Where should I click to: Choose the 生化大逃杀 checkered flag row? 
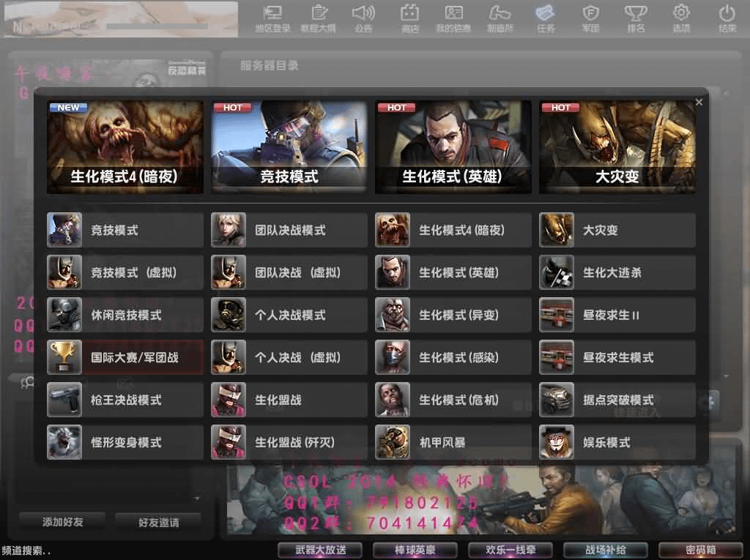617,272
